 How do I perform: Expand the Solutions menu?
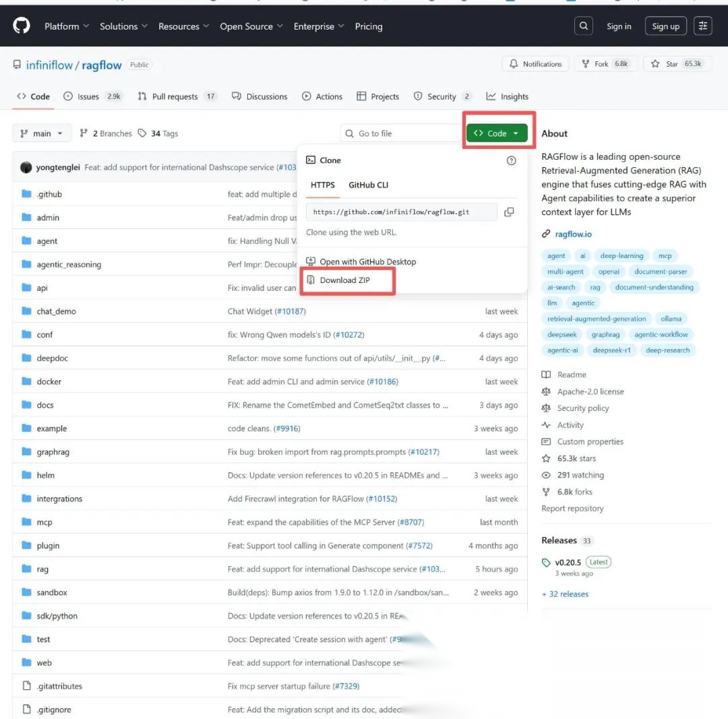[123, 26]
